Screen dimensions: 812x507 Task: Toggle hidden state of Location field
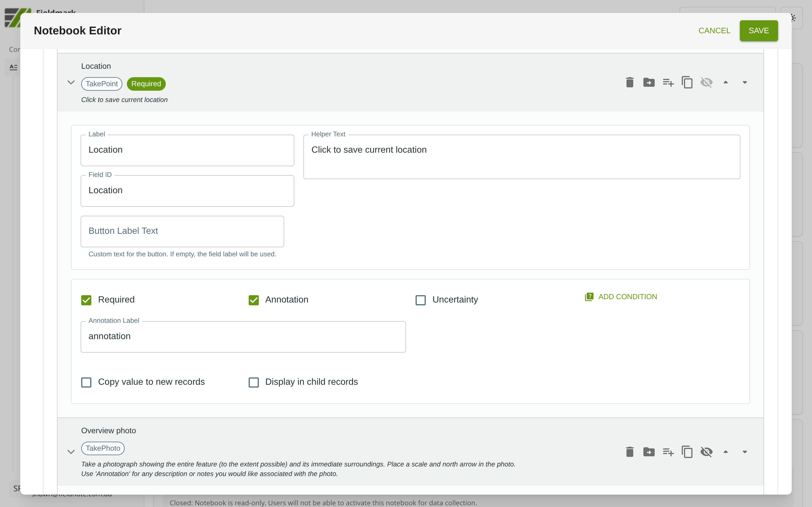pyautogui.click(x=706, y=83)
